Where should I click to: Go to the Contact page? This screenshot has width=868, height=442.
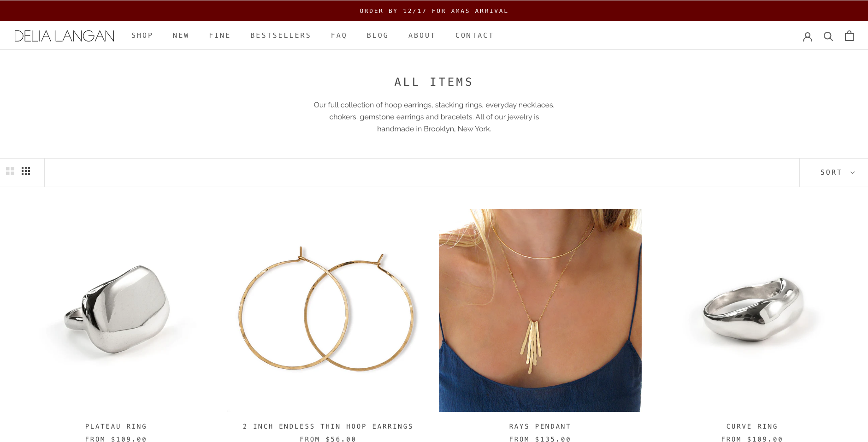(474, 35)
